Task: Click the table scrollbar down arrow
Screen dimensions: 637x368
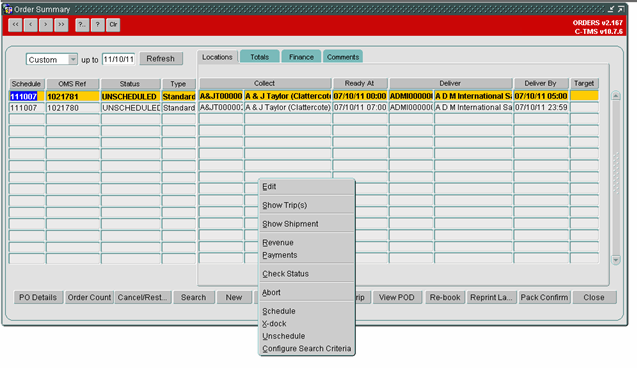Action: tap(616, 260)
